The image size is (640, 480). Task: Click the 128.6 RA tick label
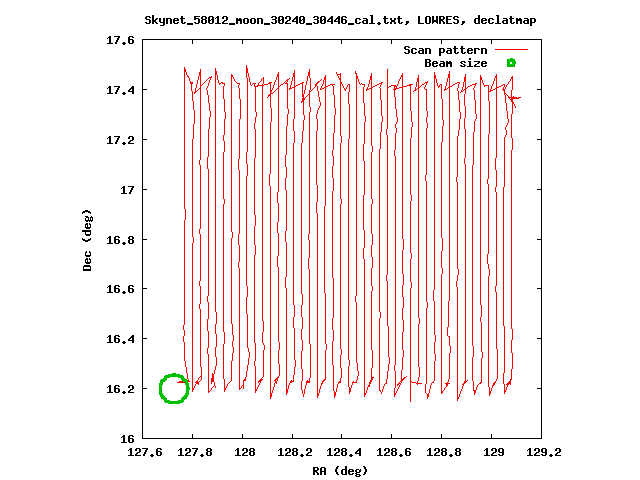pos(393,452)
